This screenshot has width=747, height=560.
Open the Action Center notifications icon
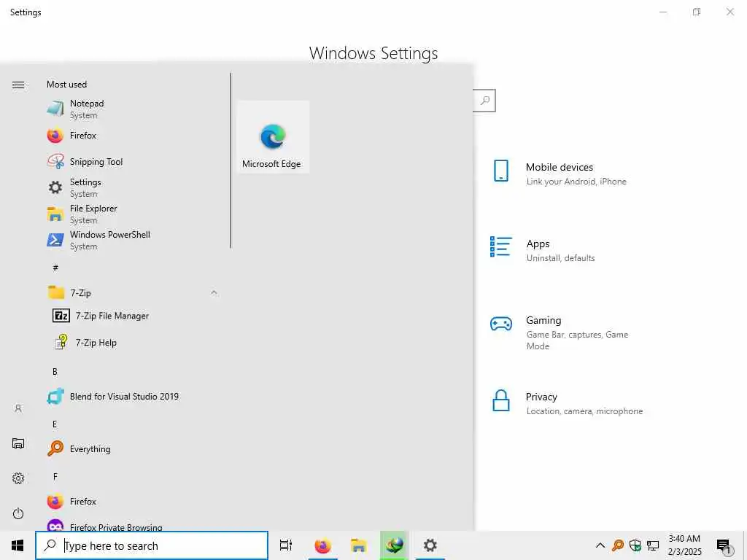[724, 545]
